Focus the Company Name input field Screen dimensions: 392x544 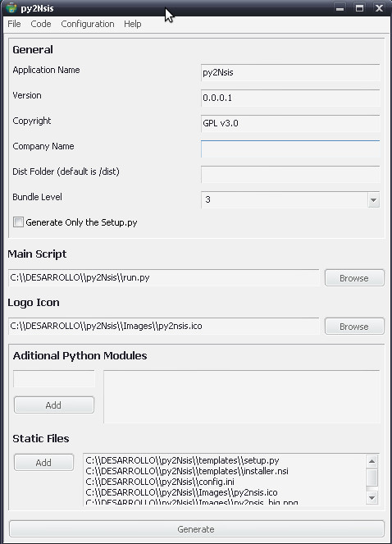(290, 149)
